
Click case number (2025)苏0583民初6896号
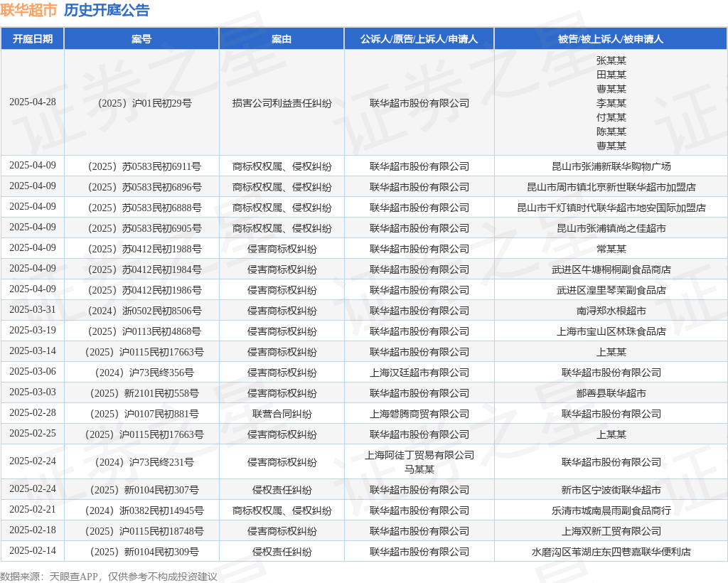pos(144,187)
